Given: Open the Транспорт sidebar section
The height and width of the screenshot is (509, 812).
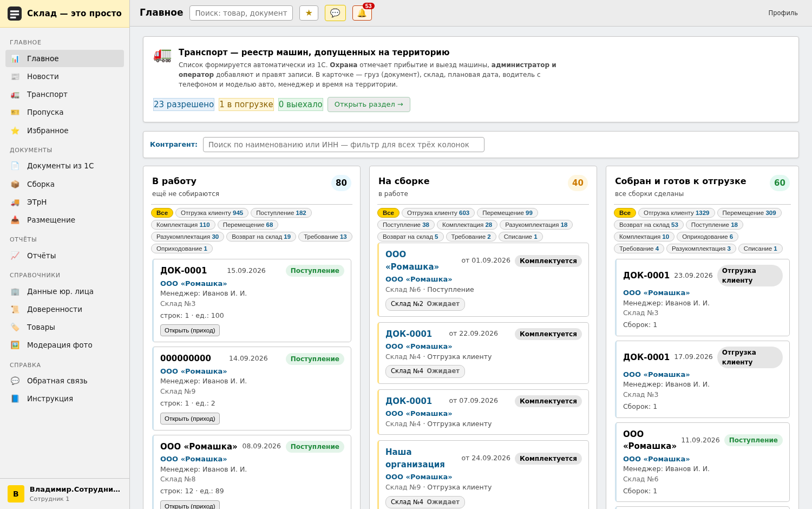Looking at the screenshot, I should point(64,94).
